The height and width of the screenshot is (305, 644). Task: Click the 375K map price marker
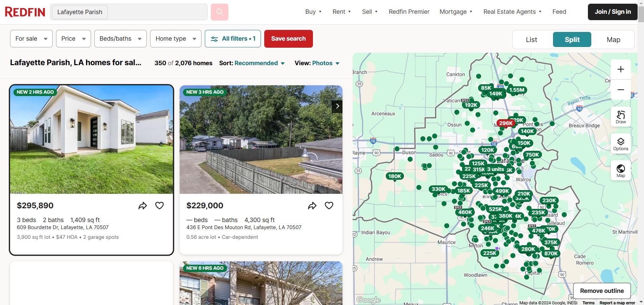551,243
